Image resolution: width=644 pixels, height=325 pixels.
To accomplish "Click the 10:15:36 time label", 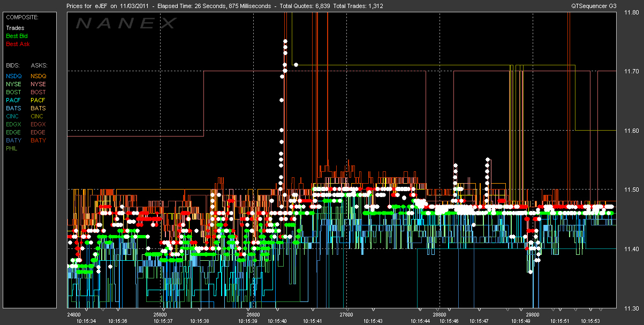I will point(117,321).
